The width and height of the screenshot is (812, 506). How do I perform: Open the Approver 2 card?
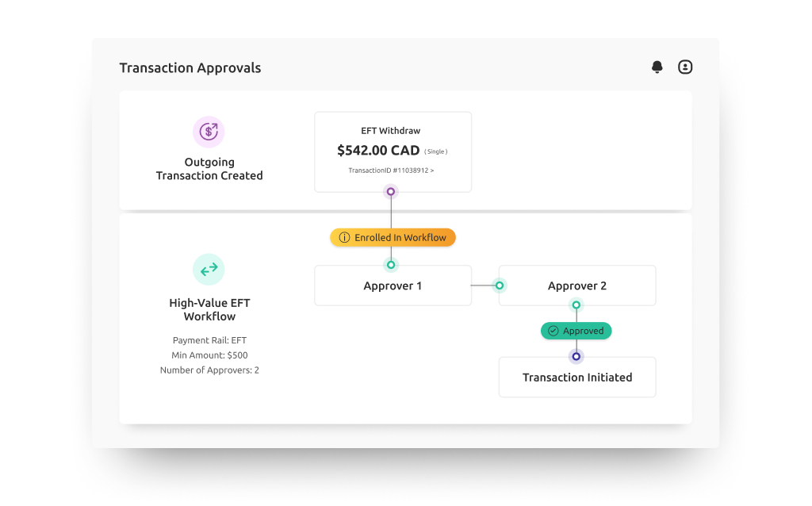pos(576,285)
